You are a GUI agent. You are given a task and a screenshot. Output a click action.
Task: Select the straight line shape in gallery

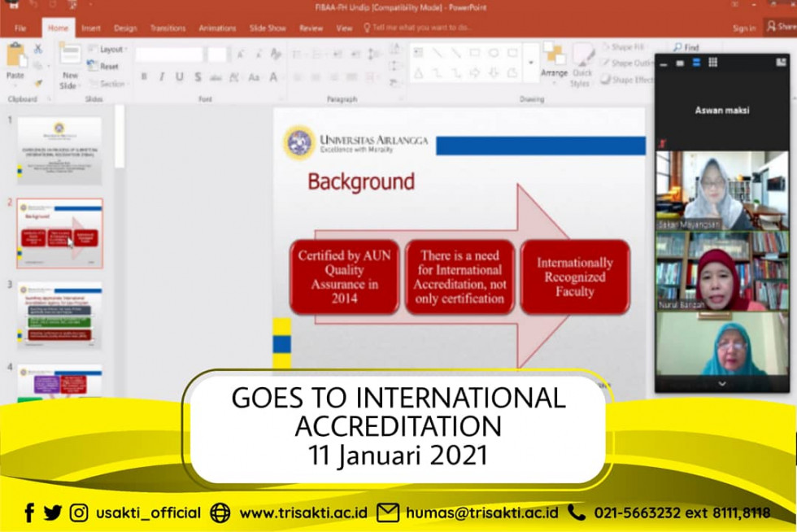[x=438, y=53]
